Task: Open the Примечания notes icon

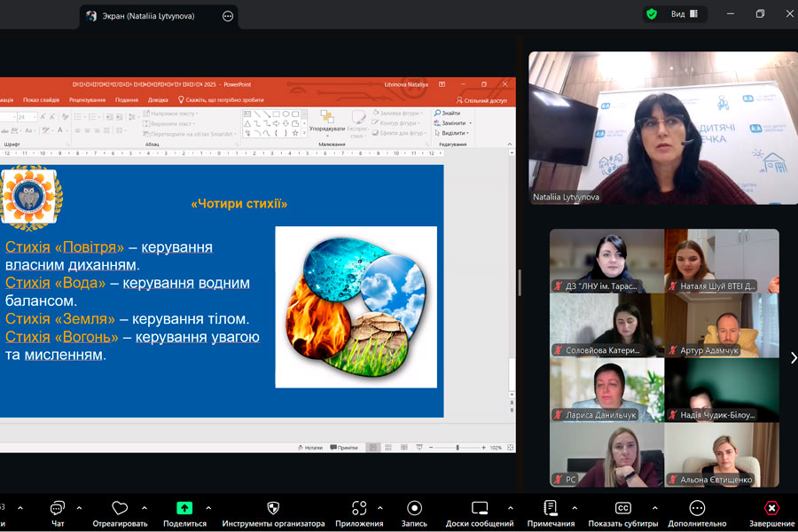Action: point(551,509)
